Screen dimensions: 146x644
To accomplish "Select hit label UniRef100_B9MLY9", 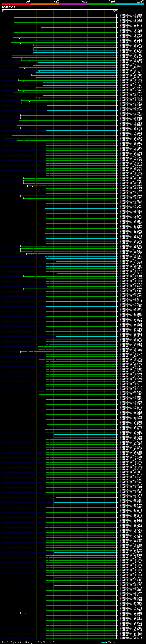I will pos(131,208).
